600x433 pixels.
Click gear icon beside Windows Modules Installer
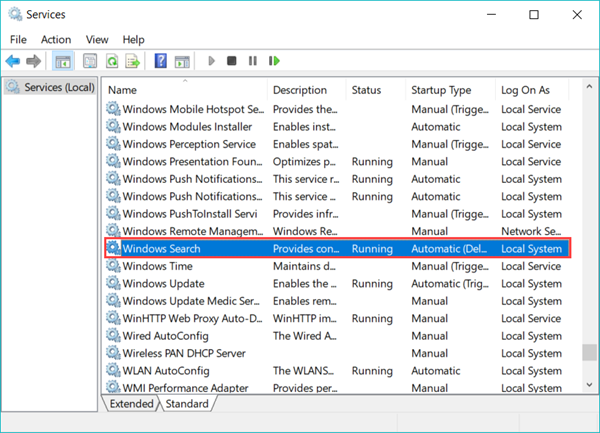[x=113, y=126]
